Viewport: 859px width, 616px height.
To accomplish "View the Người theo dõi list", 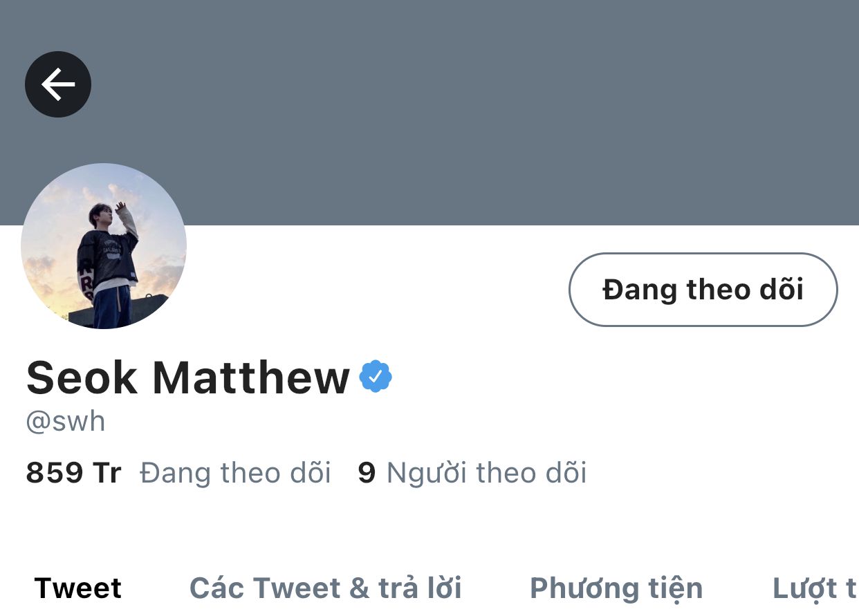I will (x=486, y=473).
